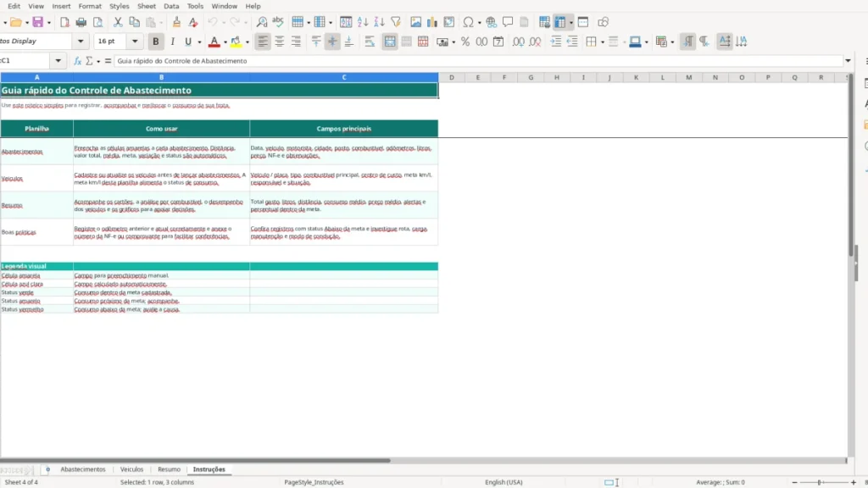The width and height of the screenshot is (868, 488).
Task: Insert a comment on the cell
Action: point(508,22)
